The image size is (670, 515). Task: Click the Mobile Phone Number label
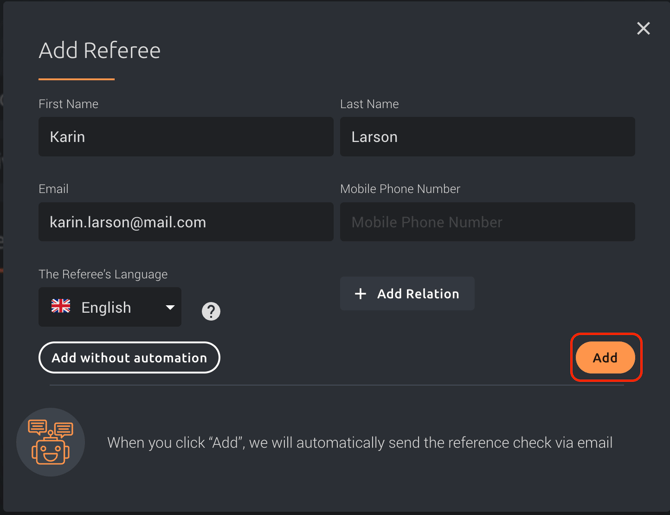click(x=400, y=189)
